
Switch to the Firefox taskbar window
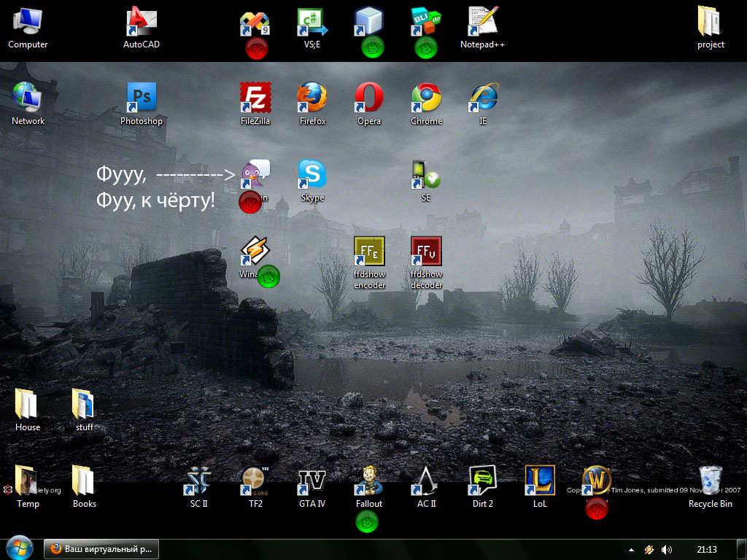(101, 549)
